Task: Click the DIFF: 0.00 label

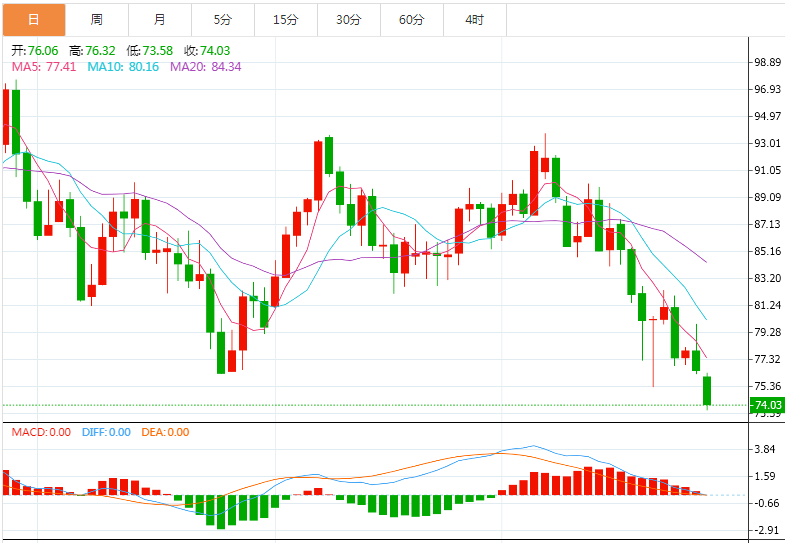Action: [106, 432]
